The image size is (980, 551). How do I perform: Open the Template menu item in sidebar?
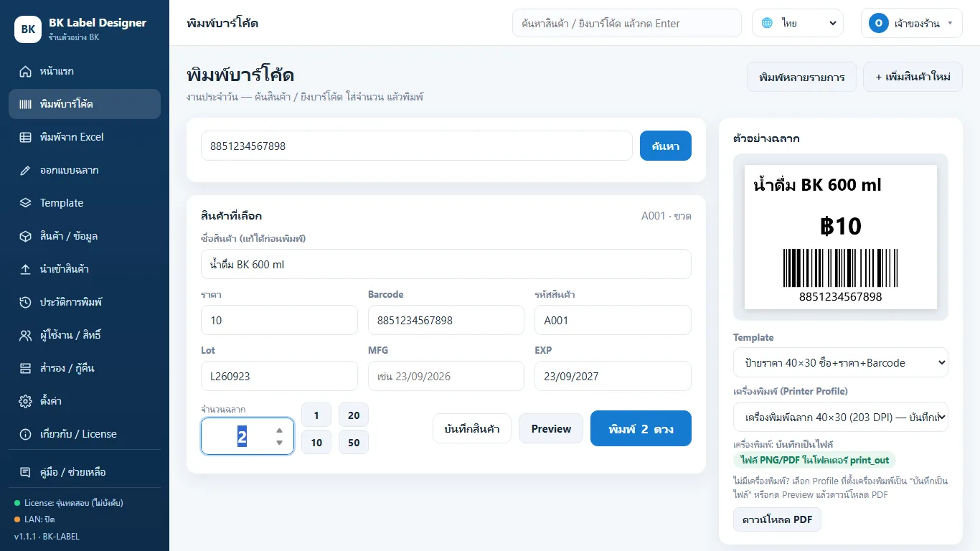pos(85,203)
